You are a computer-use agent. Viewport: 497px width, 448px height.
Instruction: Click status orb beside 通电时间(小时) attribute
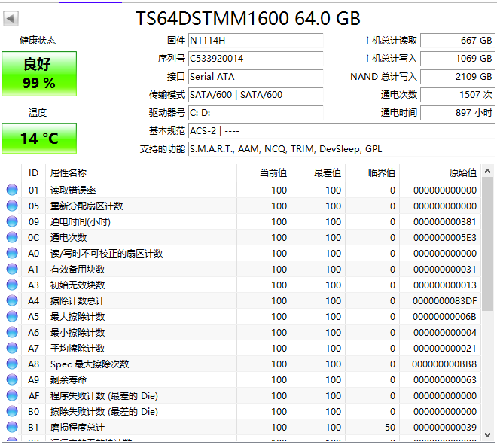[12, 222]
